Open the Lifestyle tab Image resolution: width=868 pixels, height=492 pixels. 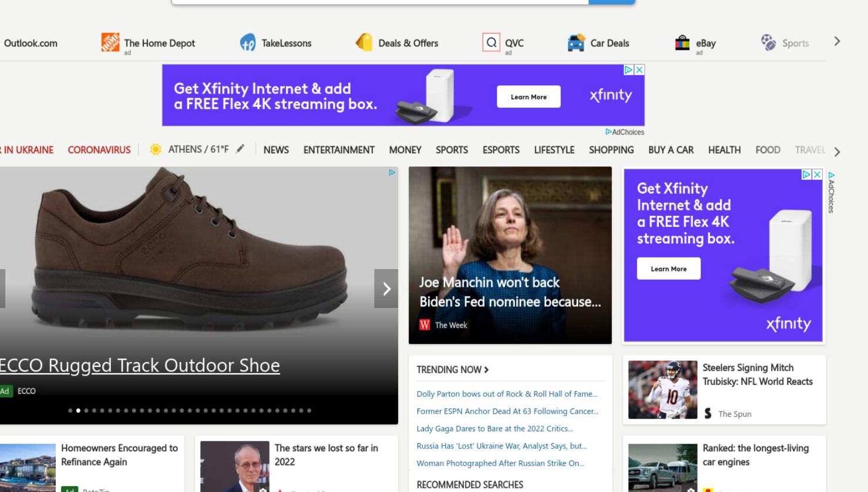(554, 150)
